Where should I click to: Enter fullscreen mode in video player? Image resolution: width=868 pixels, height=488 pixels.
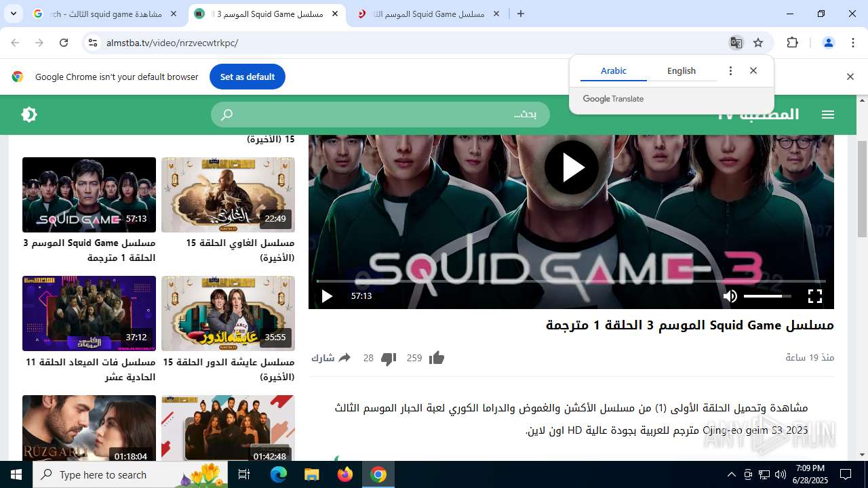coord(815,296)
